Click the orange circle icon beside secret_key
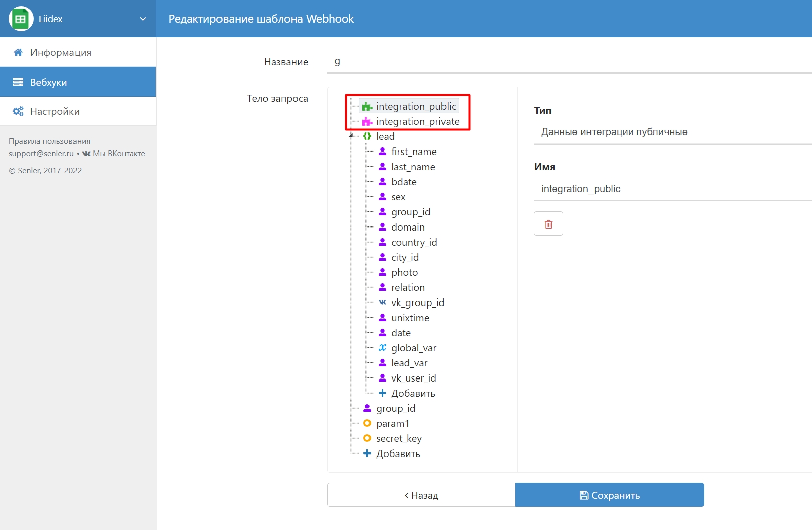Screen dimensions: 812x530 pyautogui.click(x=367, y=438)
